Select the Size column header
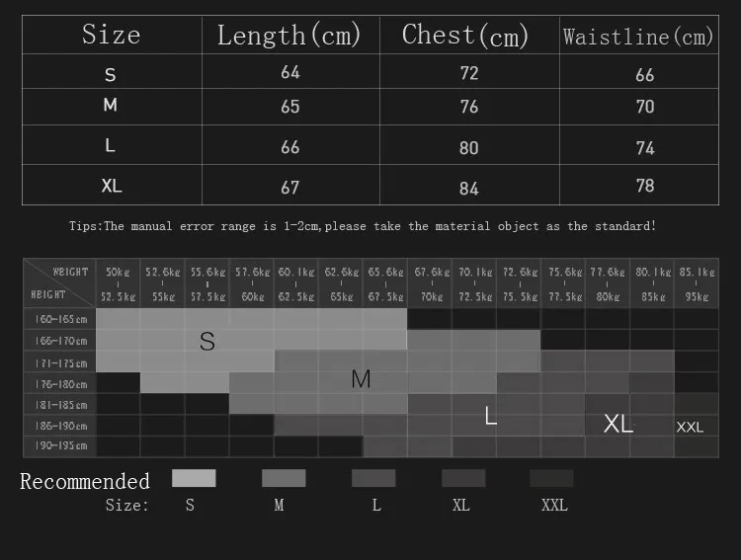 pos(112,35)
